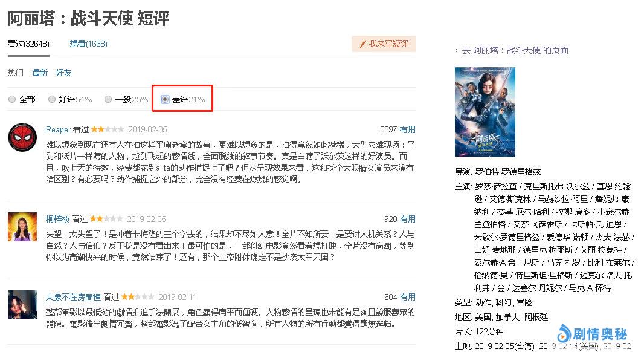The width and height of the screenshot is (644, 352).
Task: Open 桐梓桢's user avatar
Action: (x=22, y=227)
